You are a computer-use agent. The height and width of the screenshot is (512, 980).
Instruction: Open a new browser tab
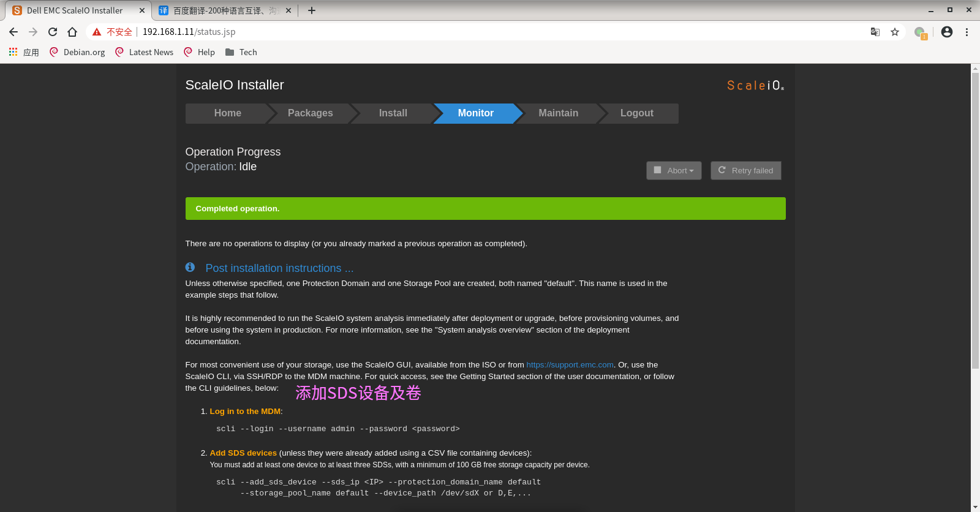coord(312,10)
